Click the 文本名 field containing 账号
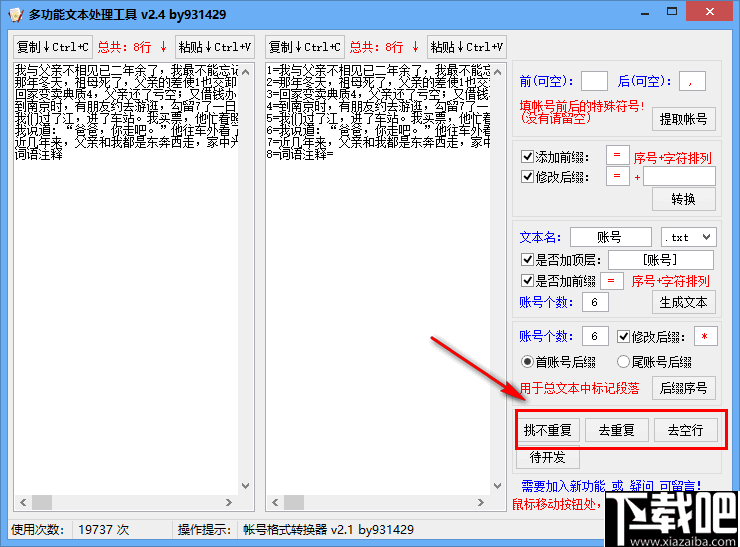The width and height of the screenshot is (740, 547). click(611, 237)
